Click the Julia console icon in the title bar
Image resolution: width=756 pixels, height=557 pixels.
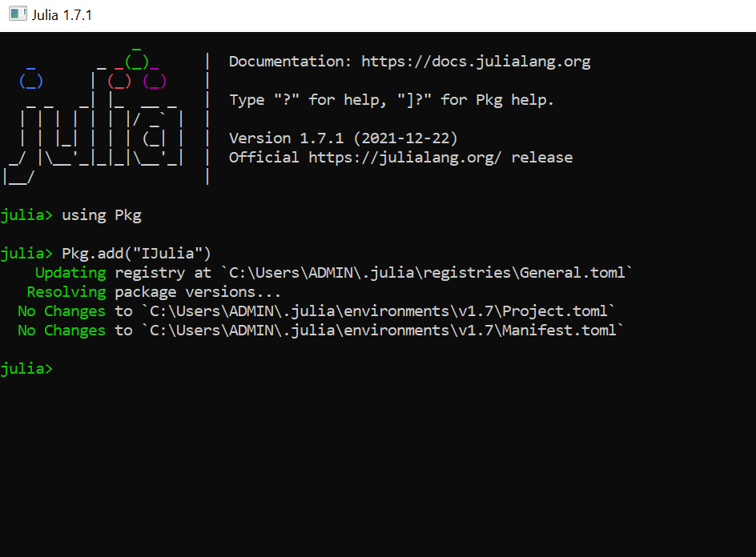17,13
